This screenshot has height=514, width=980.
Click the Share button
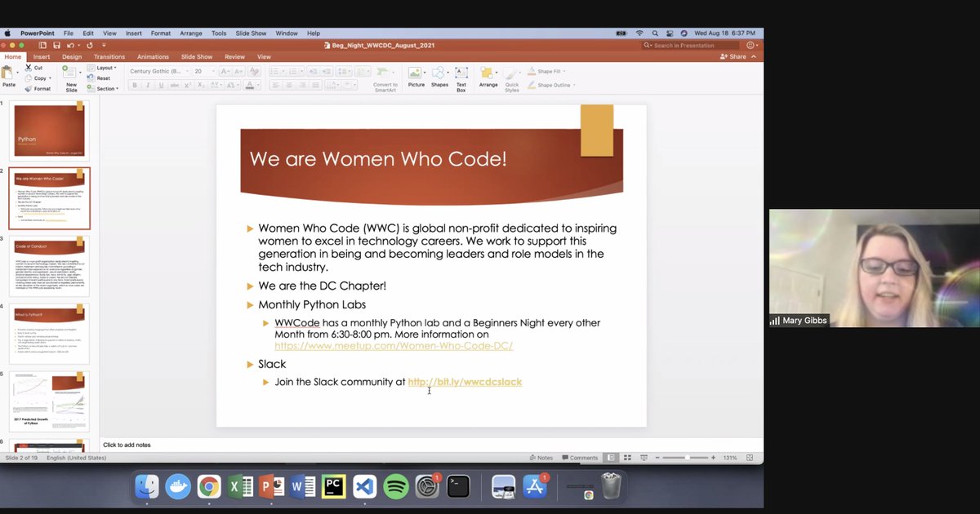click(x=733, y=57)
